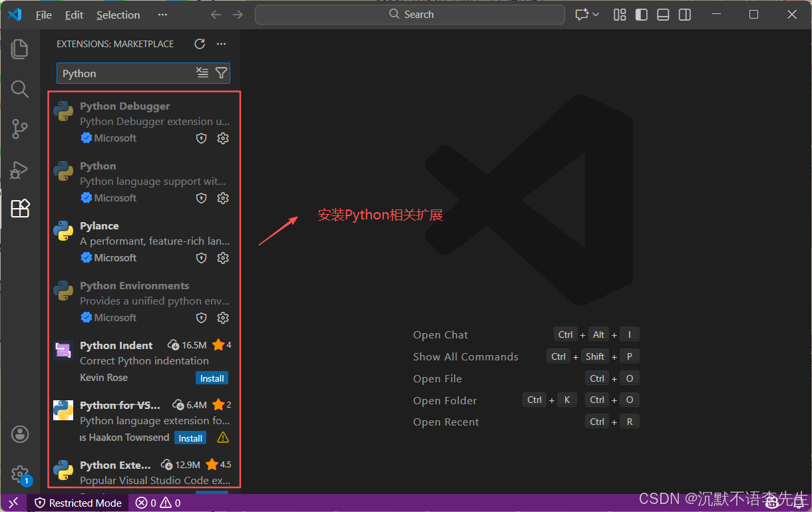Screen dimensions: 812x512
Task: Install the Python Indent extension
Action: [212, 378]
